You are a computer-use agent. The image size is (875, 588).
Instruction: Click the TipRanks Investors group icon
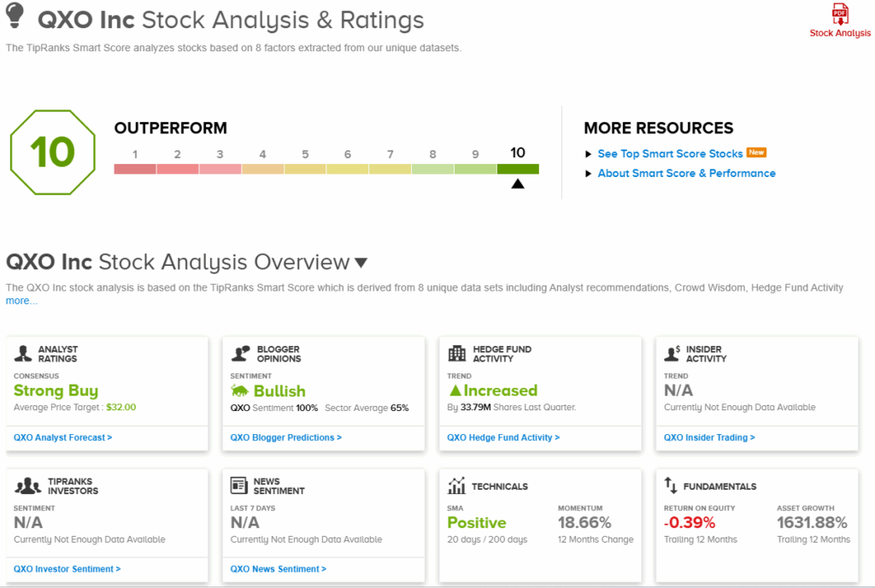[x=26, y=485]
